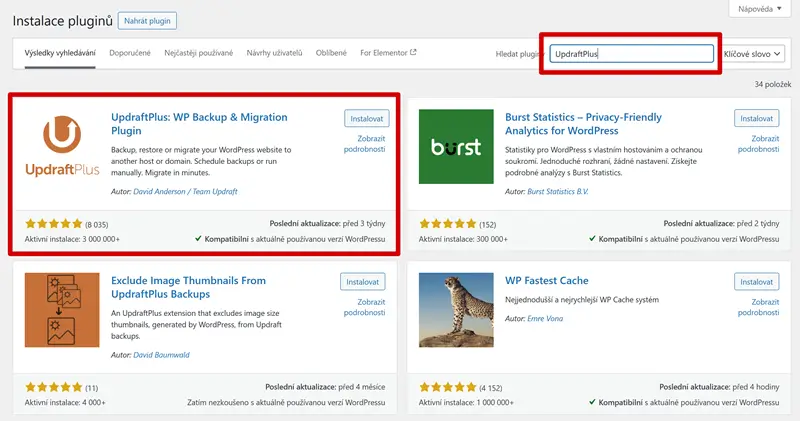The image size is (800, 421).
Task: Click Poslední aktualizace: před 4 měsíce
Action: [326, 387]
